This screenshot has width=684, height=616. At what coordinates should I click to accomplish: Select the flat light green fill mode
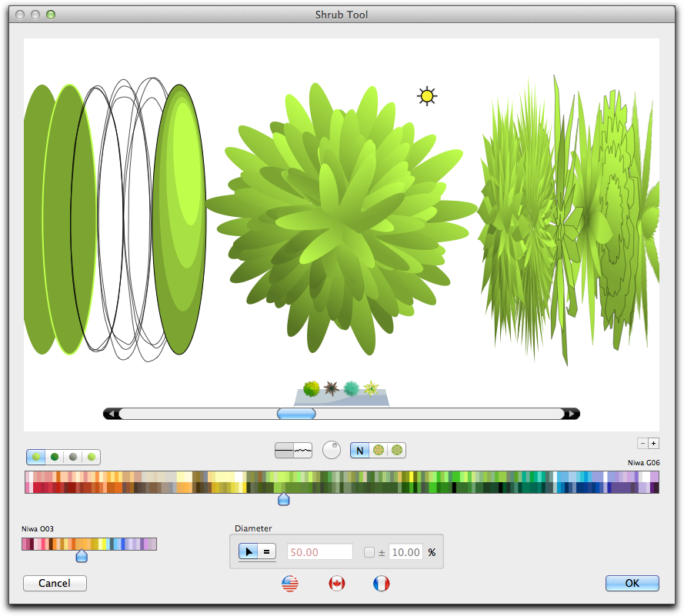click(x=91, y=457)
